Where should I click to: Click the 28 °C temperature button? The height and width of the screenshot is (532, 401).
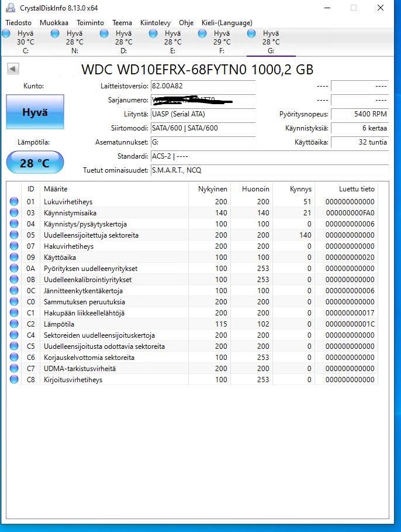coord(35,163)
